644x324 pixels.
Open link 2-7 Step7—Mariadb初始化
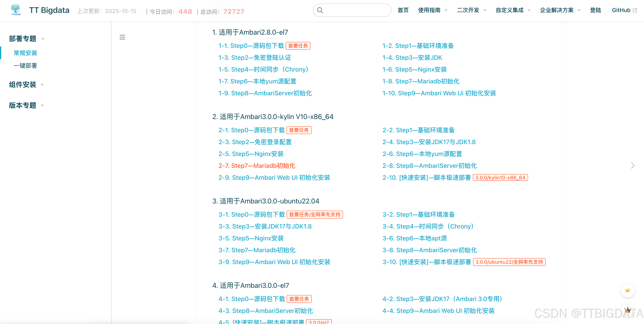pos(257,166)
